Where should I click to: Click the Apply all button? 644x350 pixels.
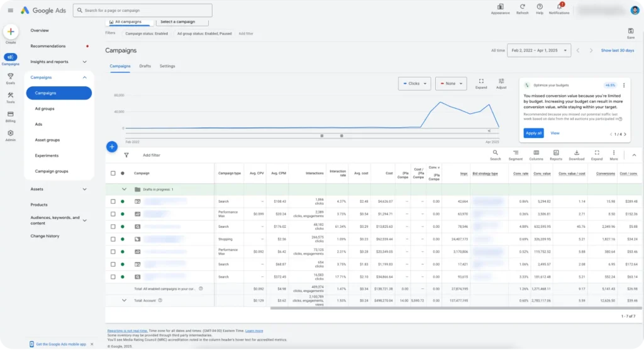coord(533,133)
